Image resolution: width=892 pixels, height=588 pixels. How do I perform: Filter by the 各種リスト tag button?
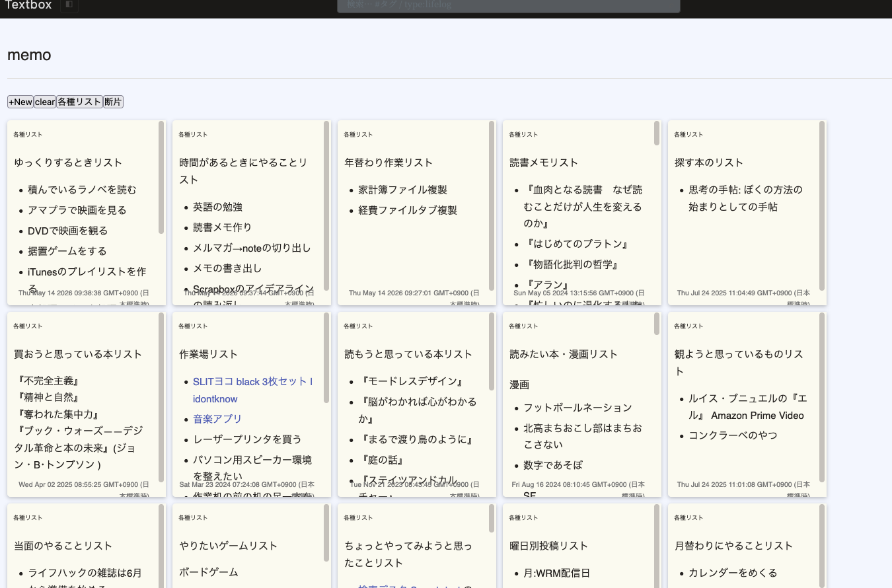(79, 102)
